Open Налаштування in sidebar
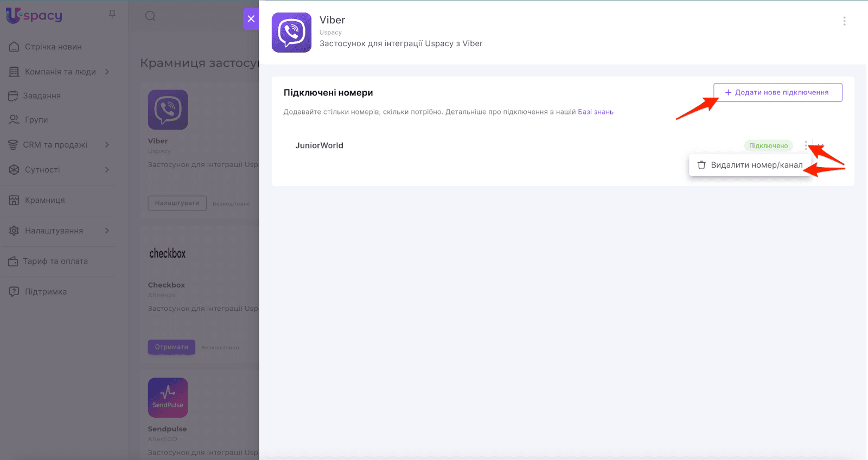 [x=54, y=231]
